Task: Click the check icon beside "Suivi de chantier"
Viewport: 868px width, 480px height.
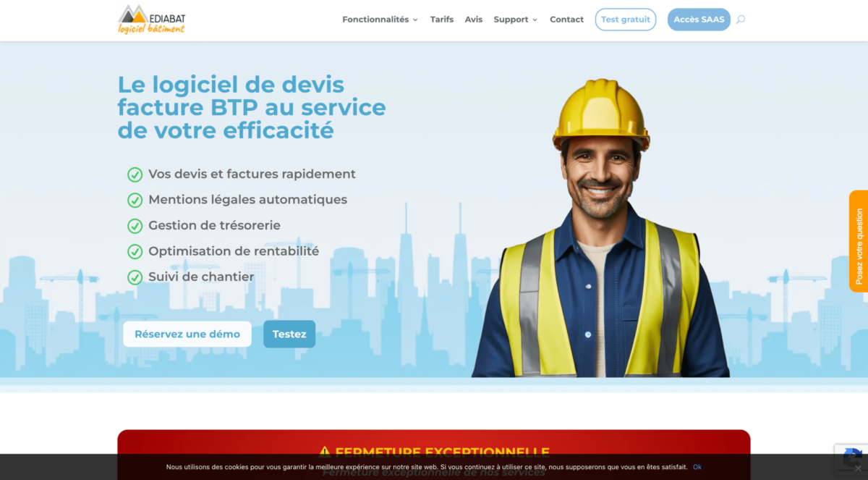Action: click(x=135, y=277)
